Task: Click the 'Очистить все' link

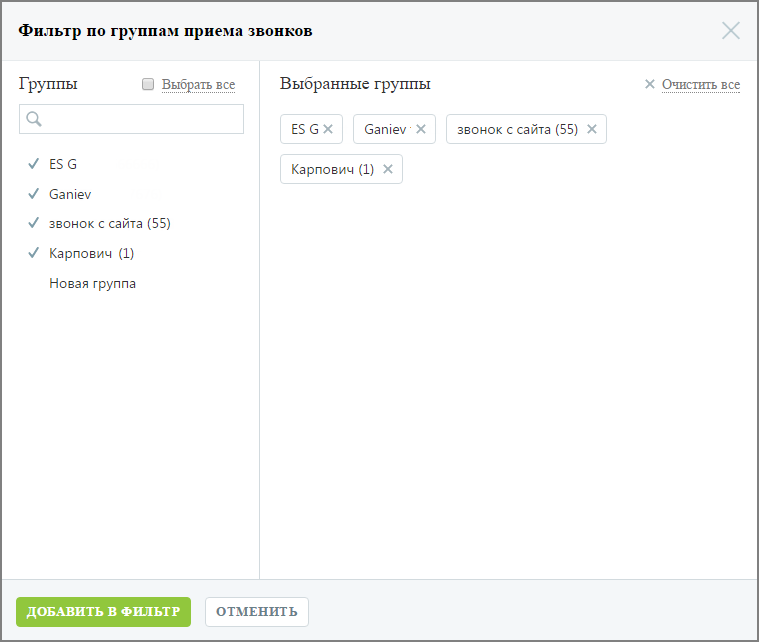Action: tap(700, 84)
